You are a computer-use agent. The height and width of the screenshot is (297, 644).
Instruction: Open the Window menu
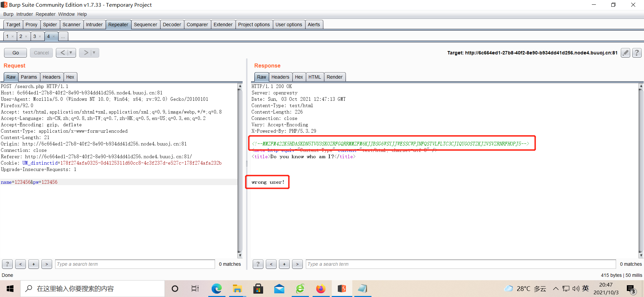coord(66,14)
